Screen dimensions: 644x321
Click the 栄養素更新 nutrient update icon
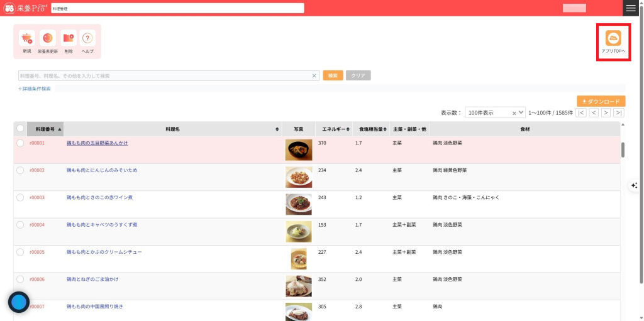pyautogui.click(x=48, y=38)
